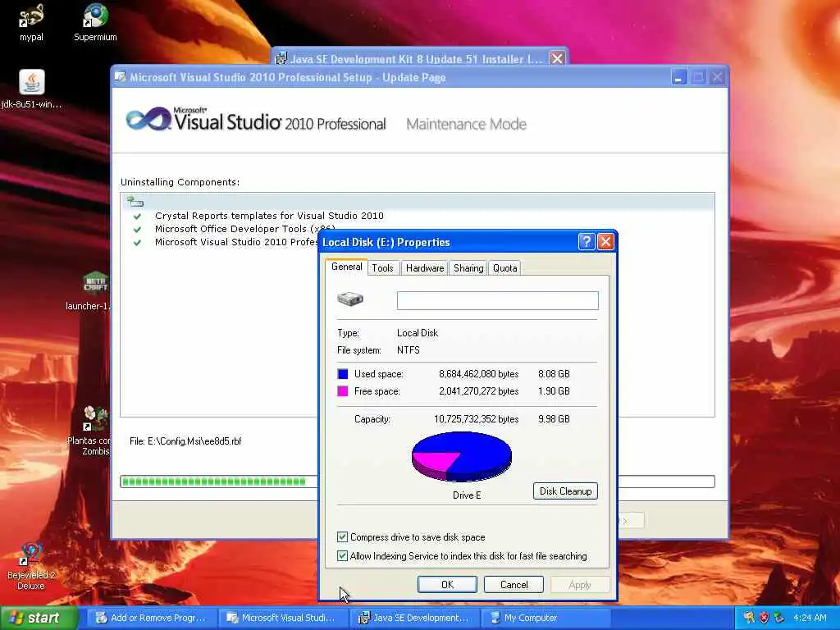Toggle Allow Indexing Service checkbox
This screenshot has height=630, width=840.
[x=342, y=555]
